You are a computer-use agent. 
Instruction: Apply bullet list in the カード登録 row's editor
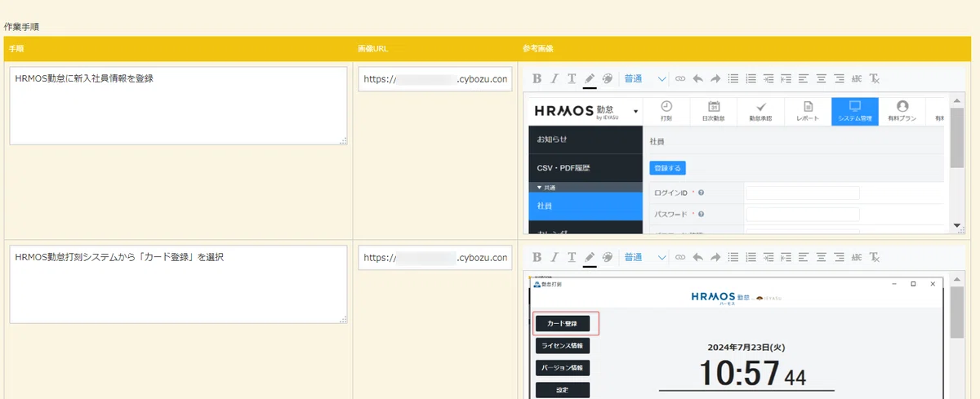pos(733,257)
